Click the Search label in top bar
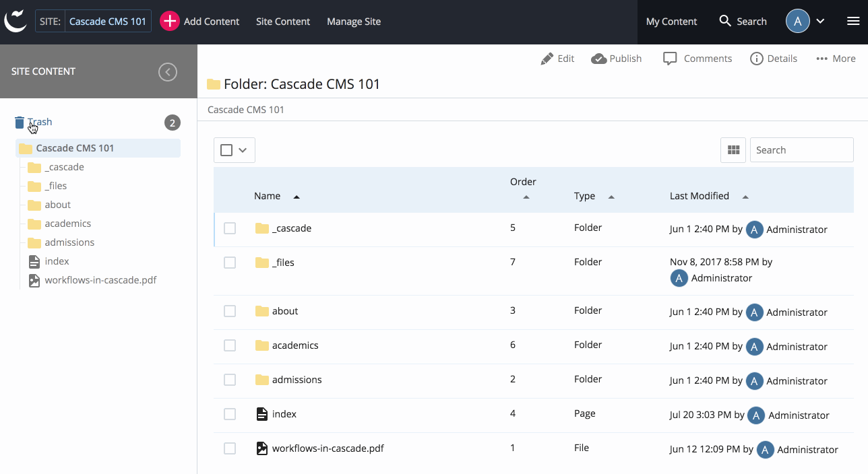Viewport: 868px width, 474px height. point(751,22)
